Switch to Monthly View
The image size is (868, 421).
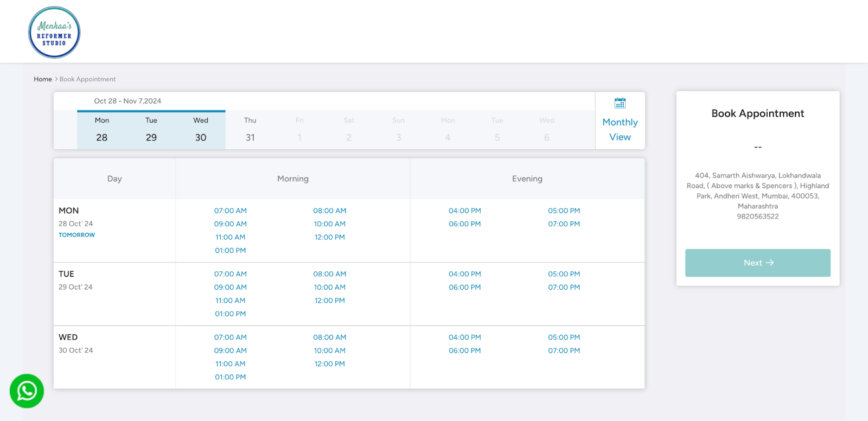tap(620, 130)
